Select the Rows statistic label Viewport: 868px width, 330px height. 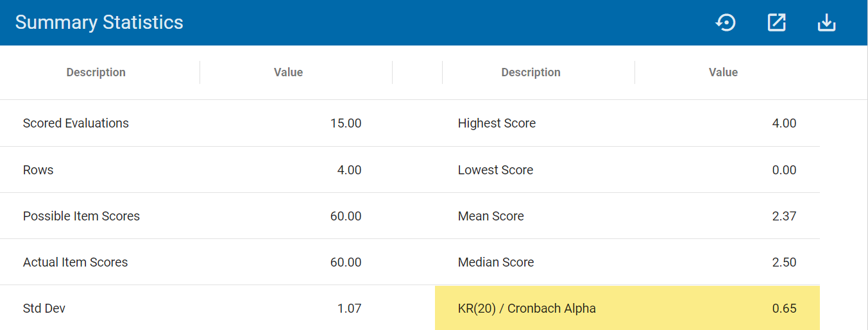pos(38,170)
